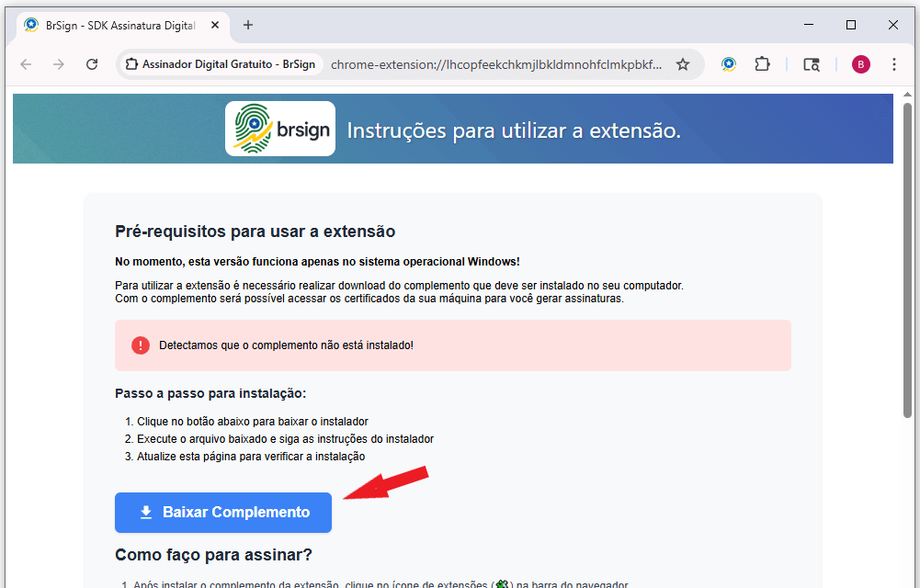Click the extension site info chip in address bar

(x=221, y=64)
